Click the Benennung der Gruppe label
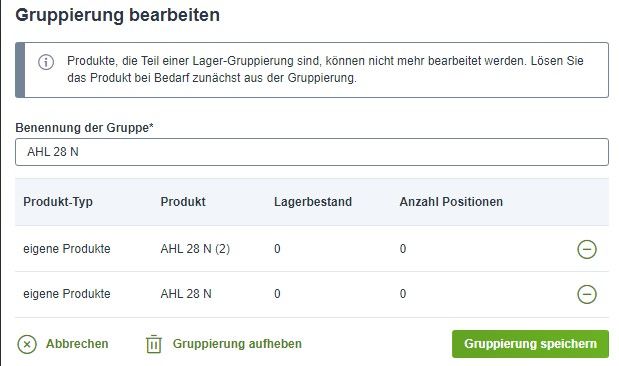The height and width of the screenshot is (366, 619). tap(84, 128)
